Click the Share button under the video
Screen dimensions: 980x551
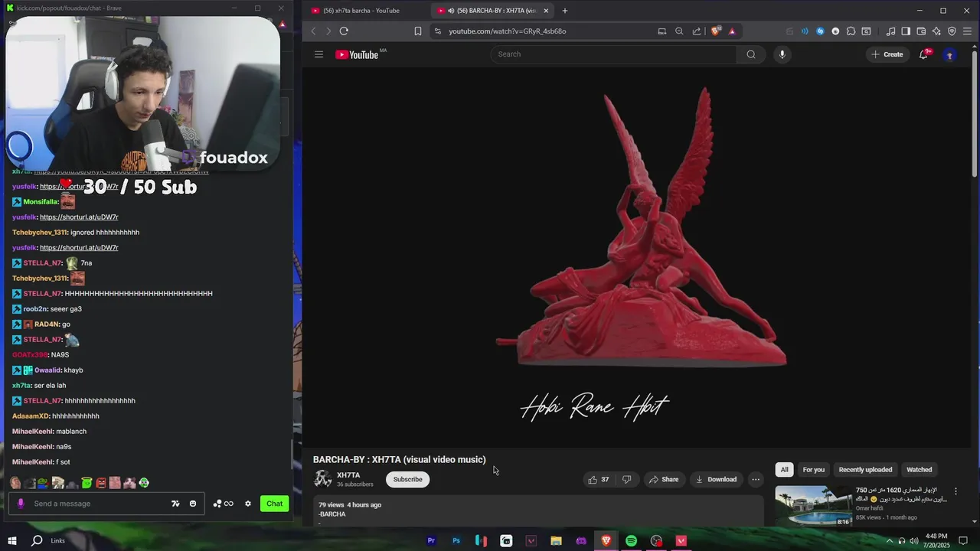(664, 480)
